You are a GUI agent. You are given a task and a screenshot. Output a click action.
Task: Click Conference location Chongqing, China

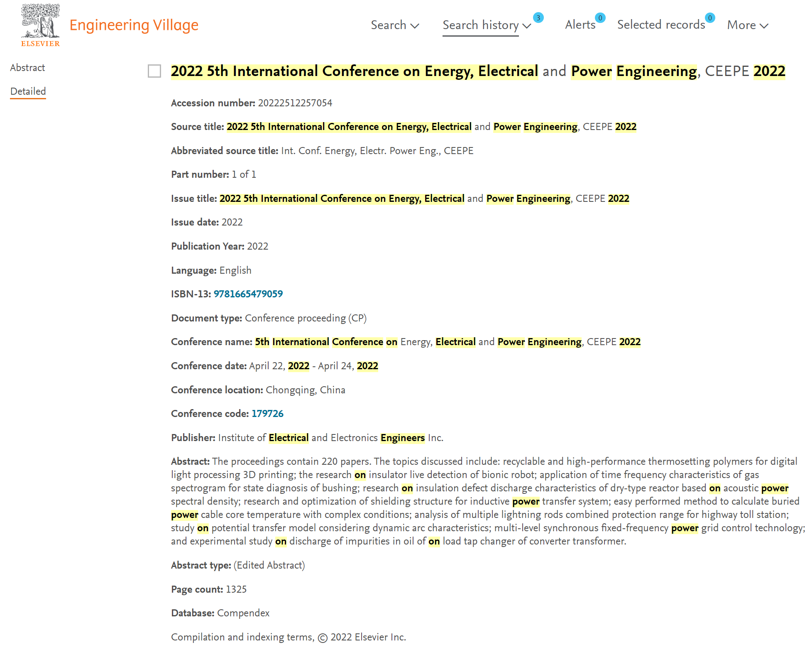click(306, 390)
